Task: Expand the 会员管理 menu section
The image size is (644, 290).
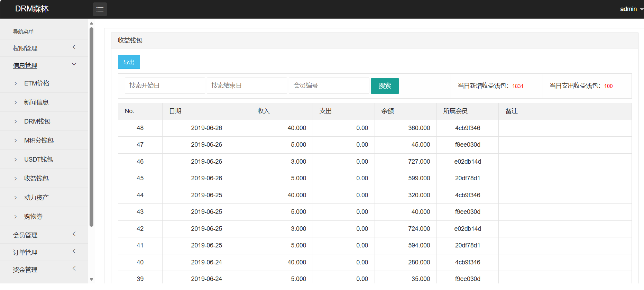Action: click(x=44, y=235)
